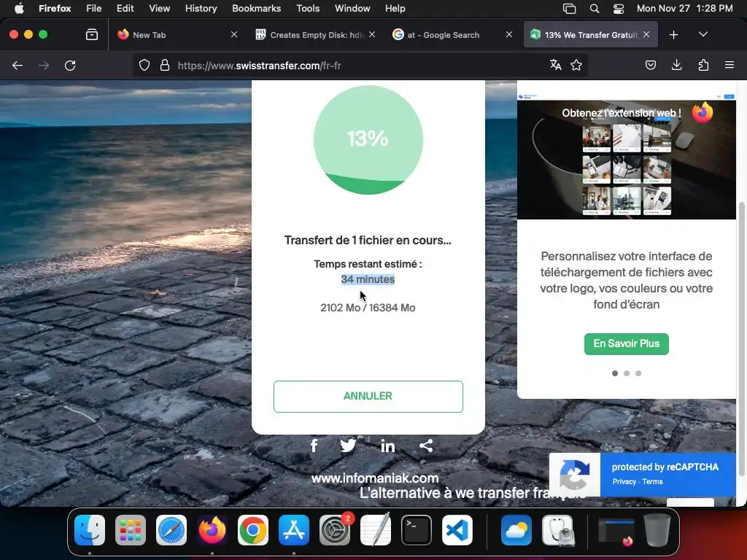
Task: Open Google Chrome from the Dock
Action: (x=253, y=530)
